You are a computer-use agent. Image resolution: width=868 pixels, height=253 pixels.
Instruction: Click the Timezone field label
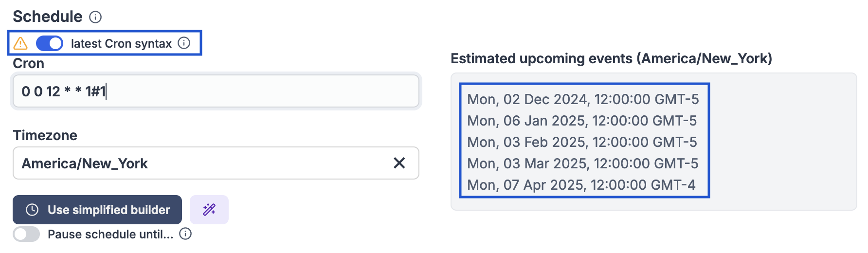click(45, 135)
